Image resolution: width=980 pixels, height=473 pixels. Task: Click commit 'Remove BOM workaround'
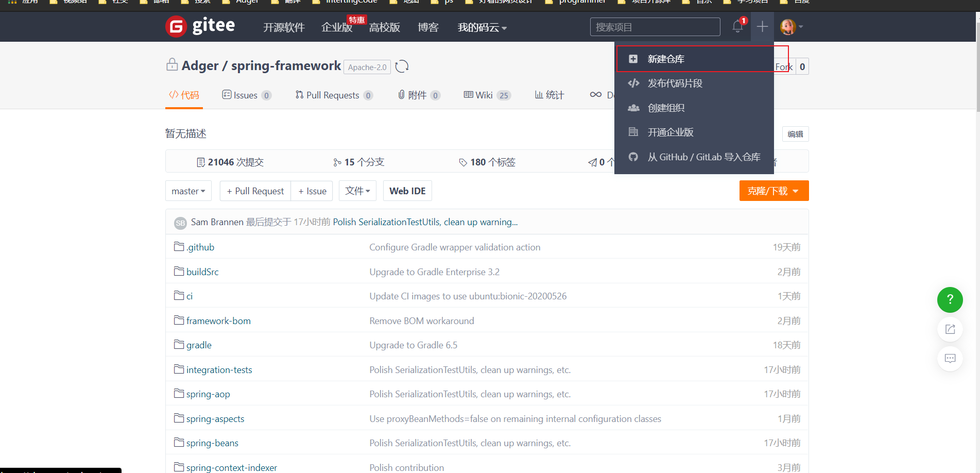pyautogui.click(x=422, y=321)
